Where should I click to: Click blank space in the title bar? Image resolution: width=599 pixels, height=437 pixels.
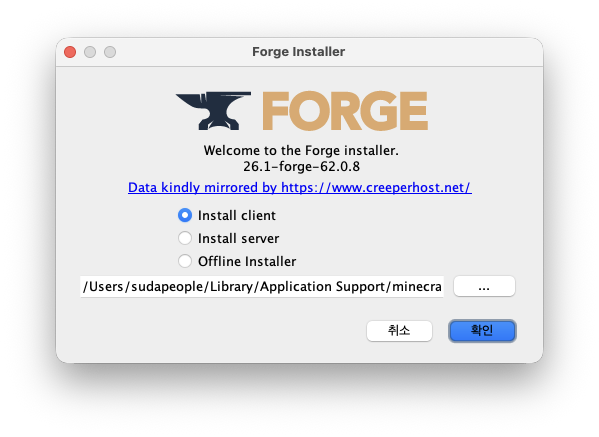click(x=439, y=52)
